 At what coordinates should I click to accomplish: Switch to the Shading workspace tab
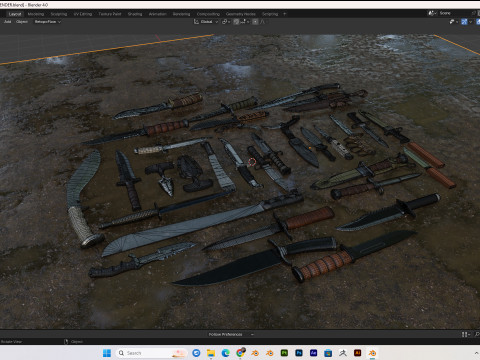click(x=135, y=14)
